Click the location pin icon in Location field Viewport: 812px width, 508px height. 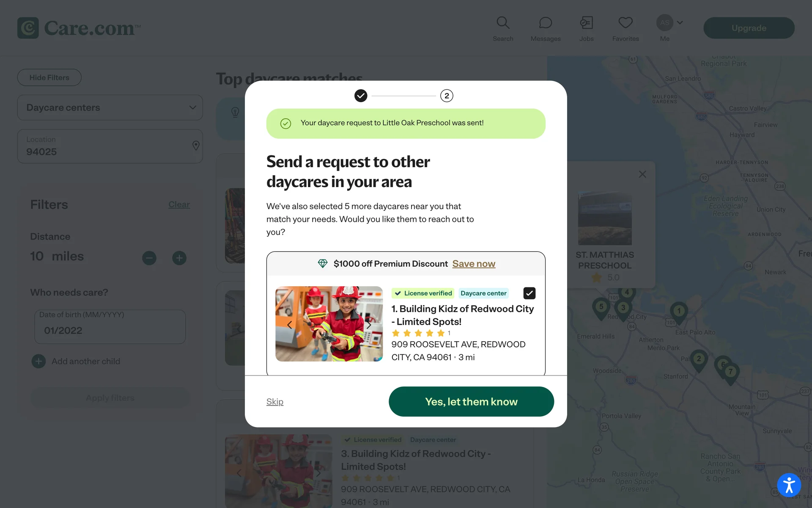tap(196, 146)
